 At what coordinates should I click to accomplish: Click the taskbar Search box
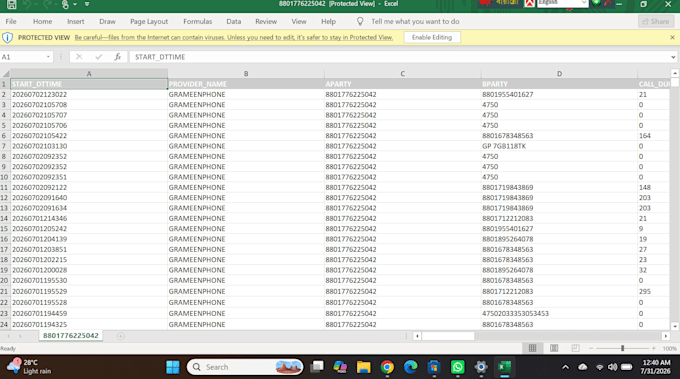245,367
